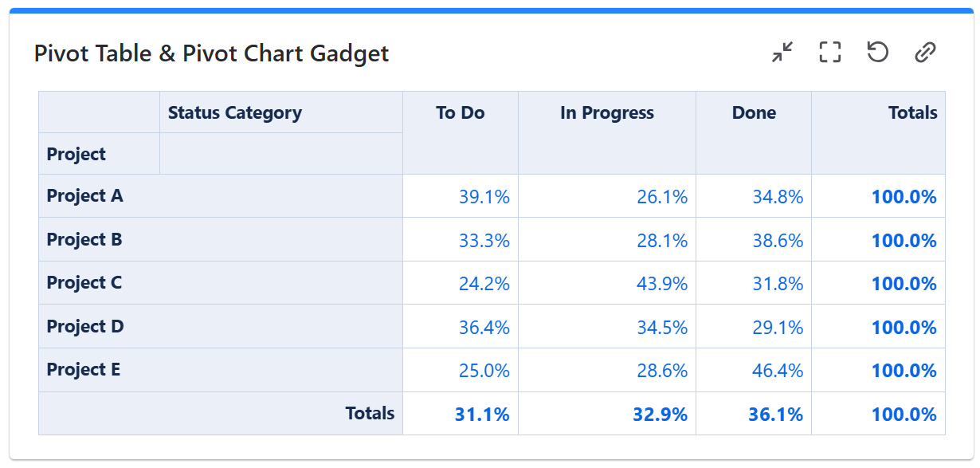The height and width of the screenshot is (468, 980).
Task: Open Project A To Do 39.1% link
Action: [484, 197]
